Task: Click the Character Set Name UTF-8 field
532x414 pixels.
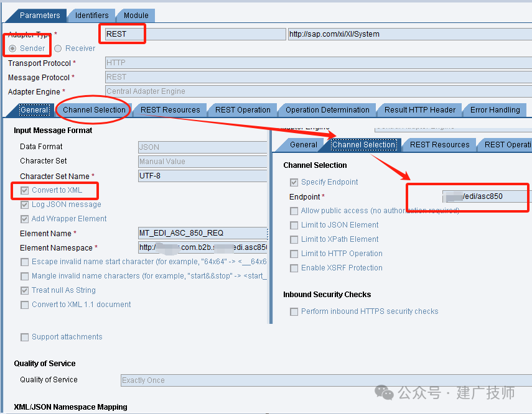Action: click(x=203, y=176)
